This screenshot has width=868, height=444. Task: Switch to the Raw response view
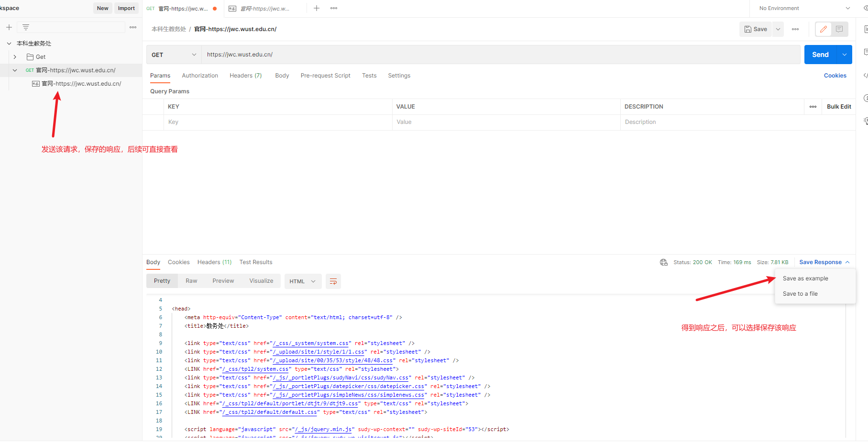[191, 281]
